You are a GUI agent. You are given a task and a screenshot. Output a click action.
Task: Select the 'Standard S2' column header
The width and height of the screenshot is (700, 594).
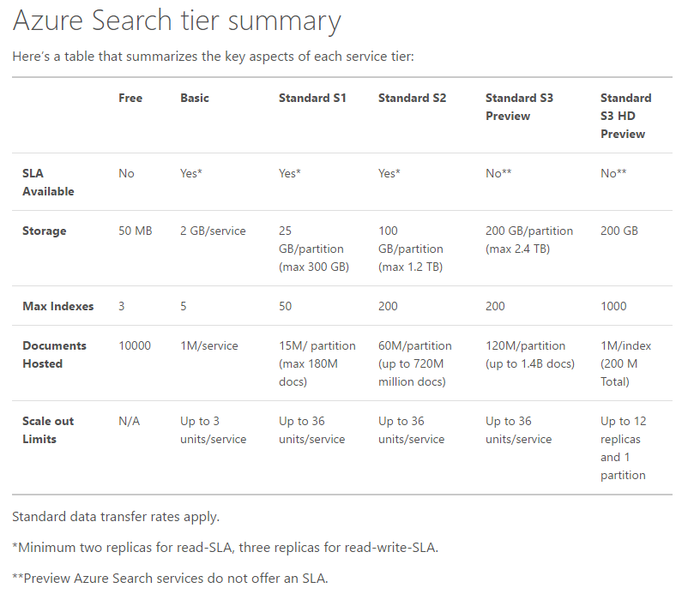[x=412, y=98]
